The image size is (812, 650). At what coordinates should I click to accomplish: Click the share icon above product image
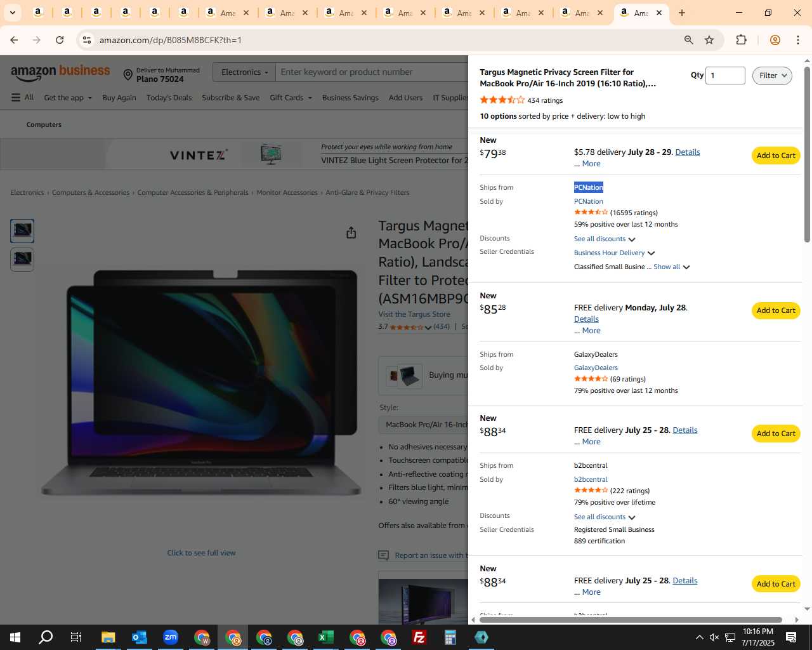tap(351, 233)
